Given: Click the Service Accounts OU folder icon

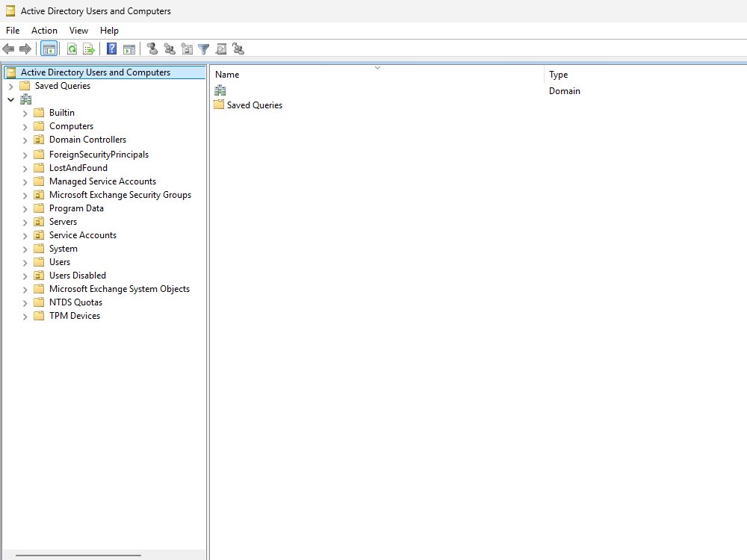Looking at the screenshot, I should point(39,235).
